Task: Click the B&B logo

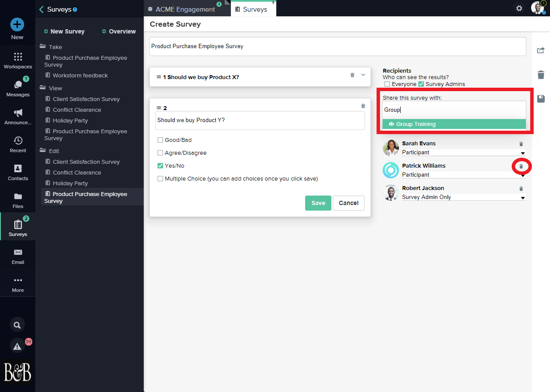Action: [17, 372]
